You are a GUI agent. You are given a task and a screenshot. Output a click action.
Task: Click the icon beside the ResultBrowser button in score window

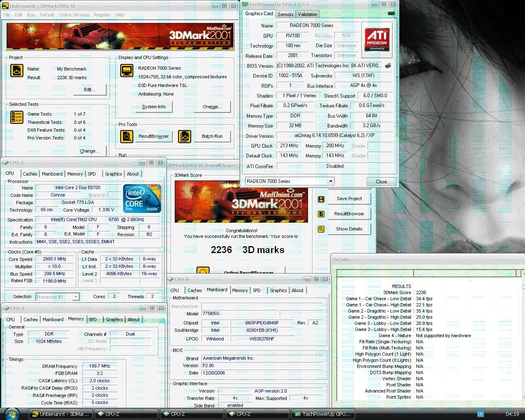coord(321,214)
